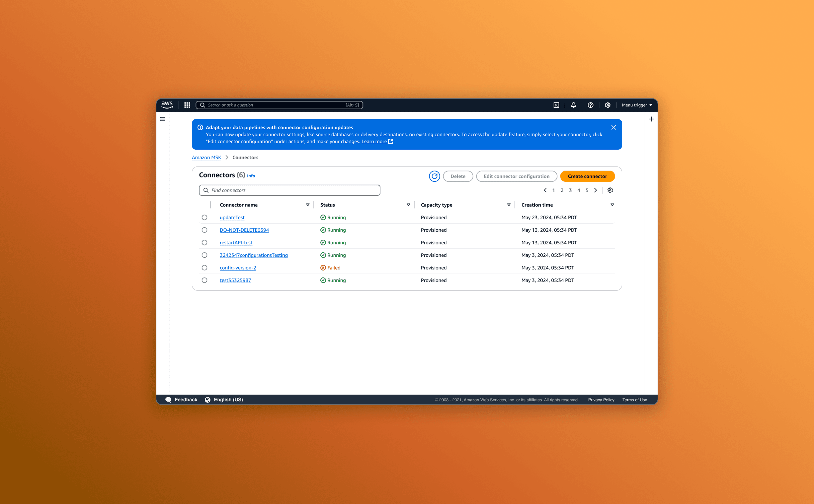Select the config-version-2 radio button
814x504 pixels.
pos(204,268)
